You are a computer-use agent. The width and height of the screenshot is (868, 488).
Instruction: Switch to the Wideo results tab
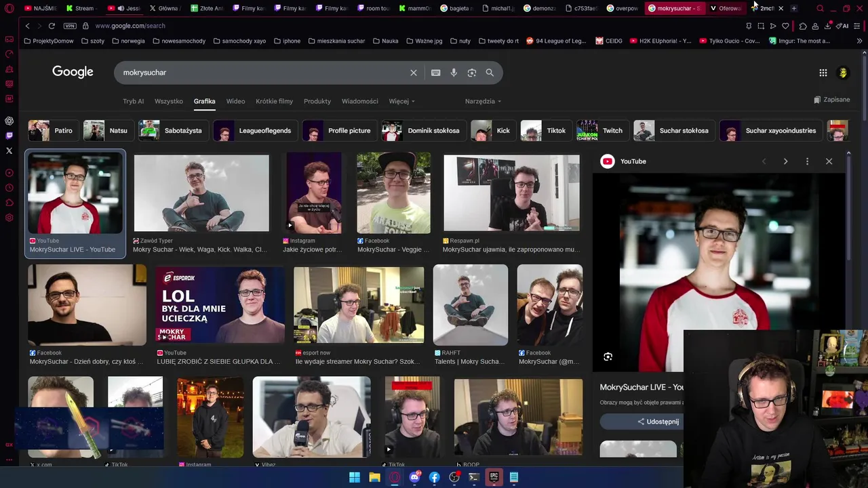[x=235, y=101]
